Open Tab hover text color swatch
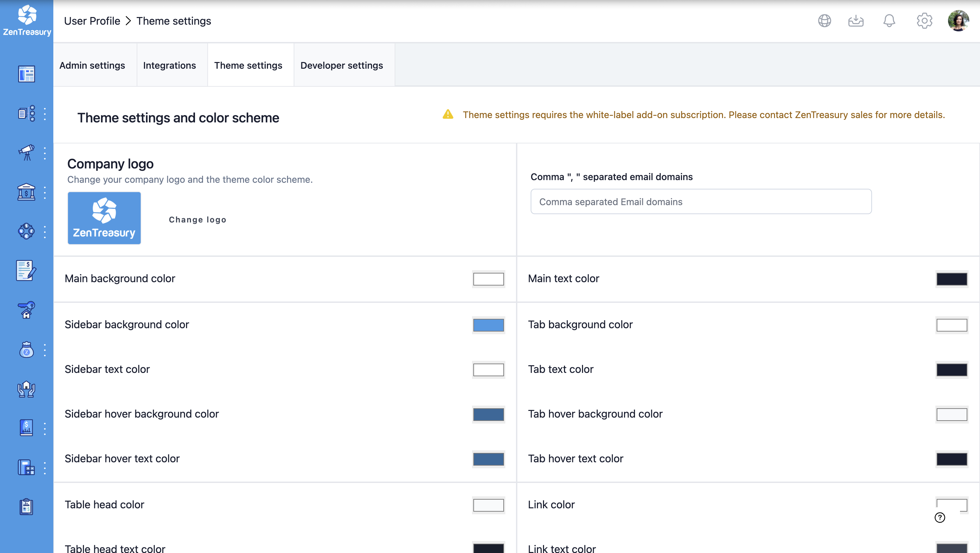Viewport: 980px width, 553px height. point(951,459)
